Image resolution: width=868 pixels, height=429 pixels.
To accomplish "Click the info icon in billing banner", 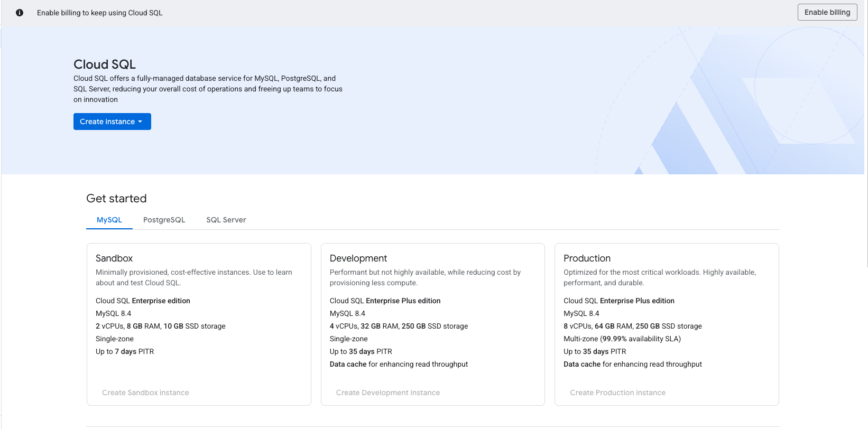I will 20,13.
